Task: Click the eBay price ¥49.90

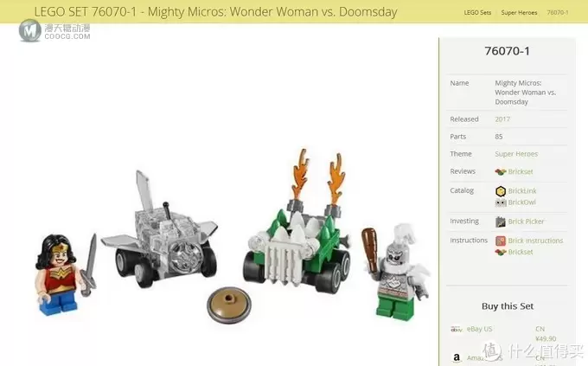Action: point(546,338)
